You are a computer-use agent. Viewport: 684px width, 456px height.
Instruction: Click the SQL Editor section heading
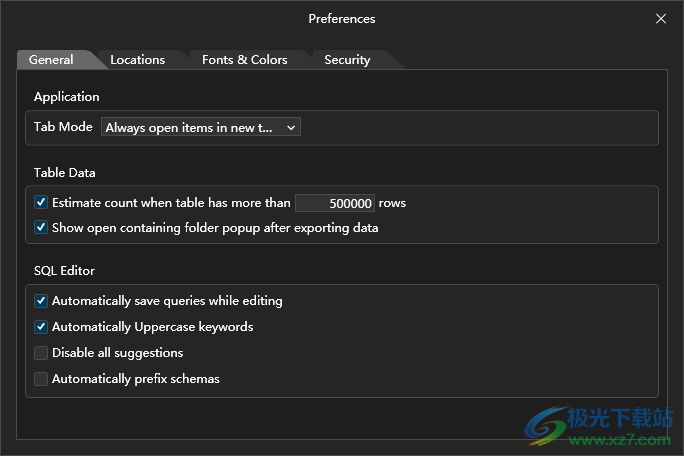click(64, 270)
